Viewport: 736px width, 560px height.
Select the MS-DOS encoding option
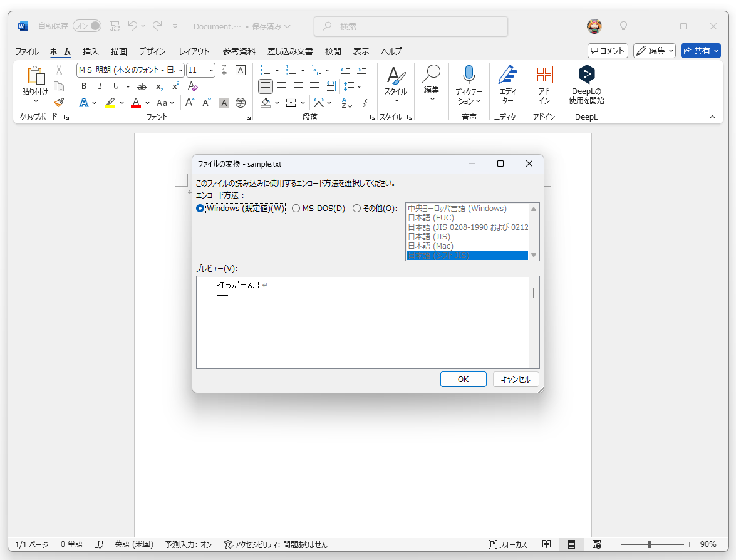[296, 209]
